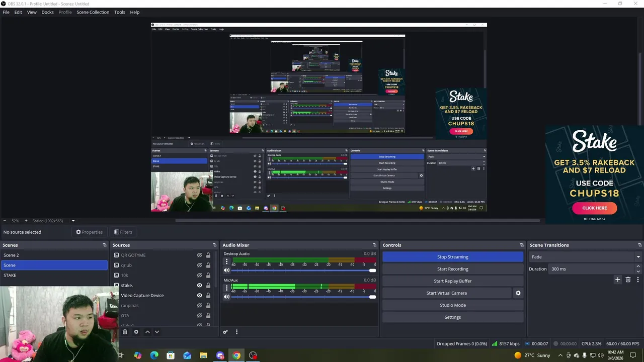Hide the stake, source

[199, 286]
